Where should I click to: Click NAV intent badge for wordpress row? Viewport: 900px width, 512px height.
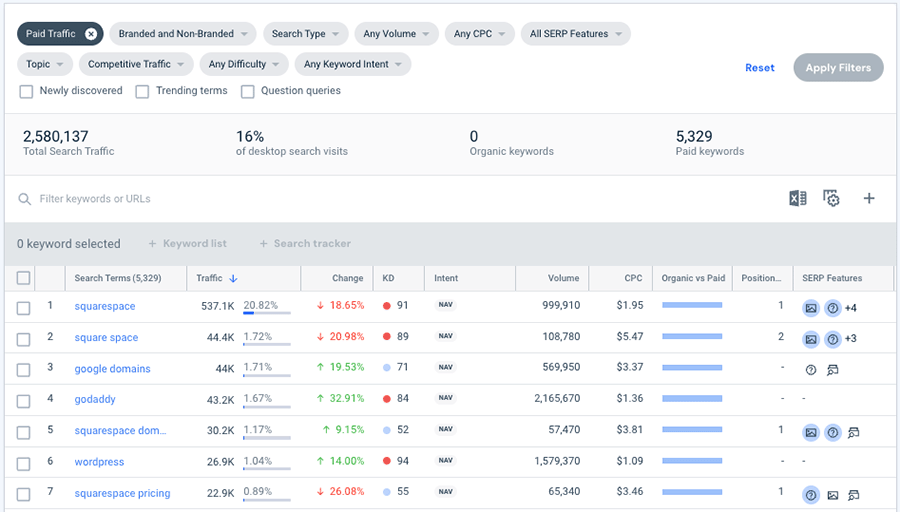445,460
